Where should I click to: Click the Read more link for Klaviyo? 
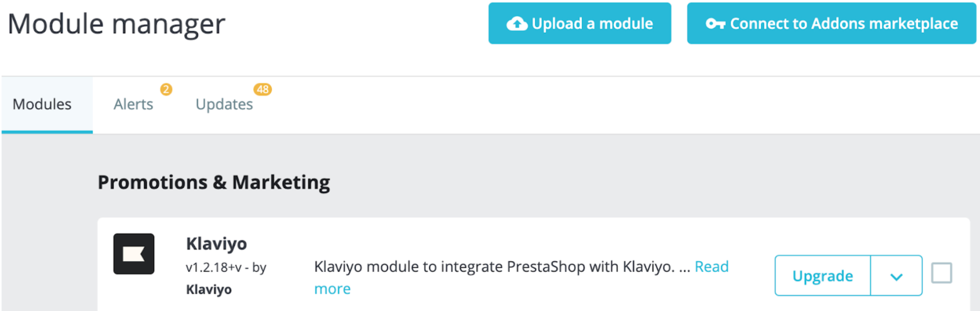coord(711,267)
